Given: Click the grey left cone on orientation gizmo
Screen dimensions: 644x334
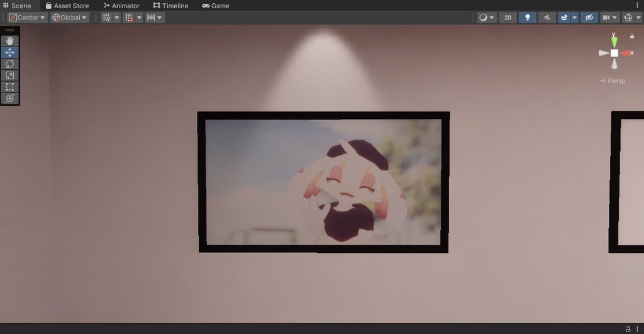Looking at the screenshot, I should point(603,53).
